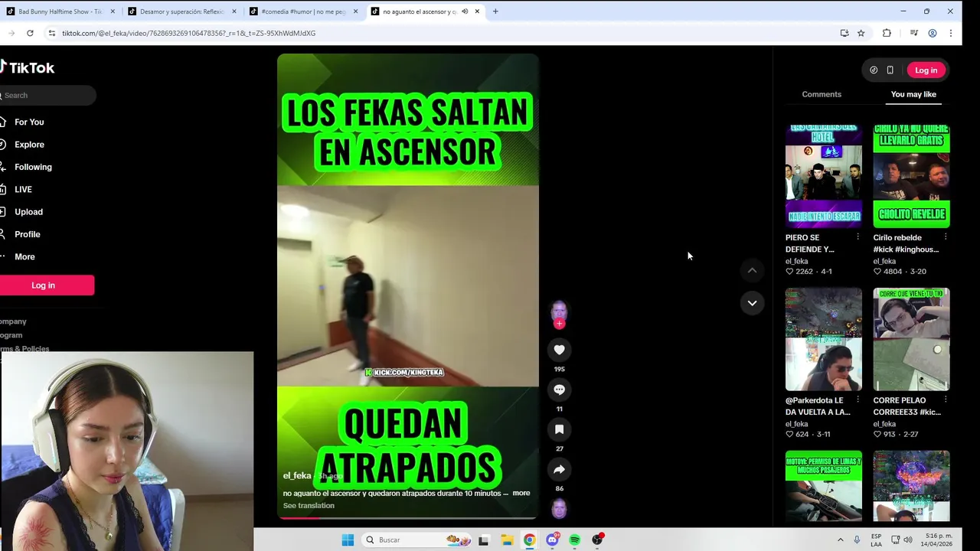Open OBS Studio from the taskbar
This screenshot has height=551, width=980.
(597, 540)
